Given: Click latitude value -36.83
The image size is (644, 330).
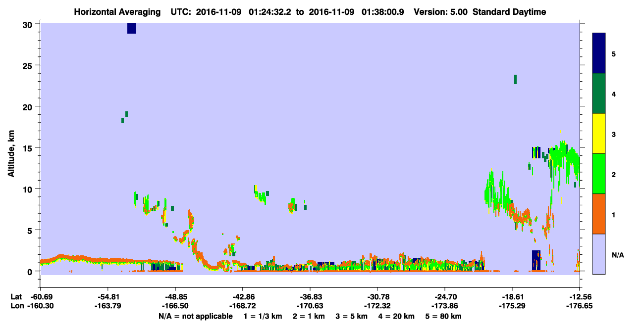Looking at the screenshot, I should [x=310, y=297].
